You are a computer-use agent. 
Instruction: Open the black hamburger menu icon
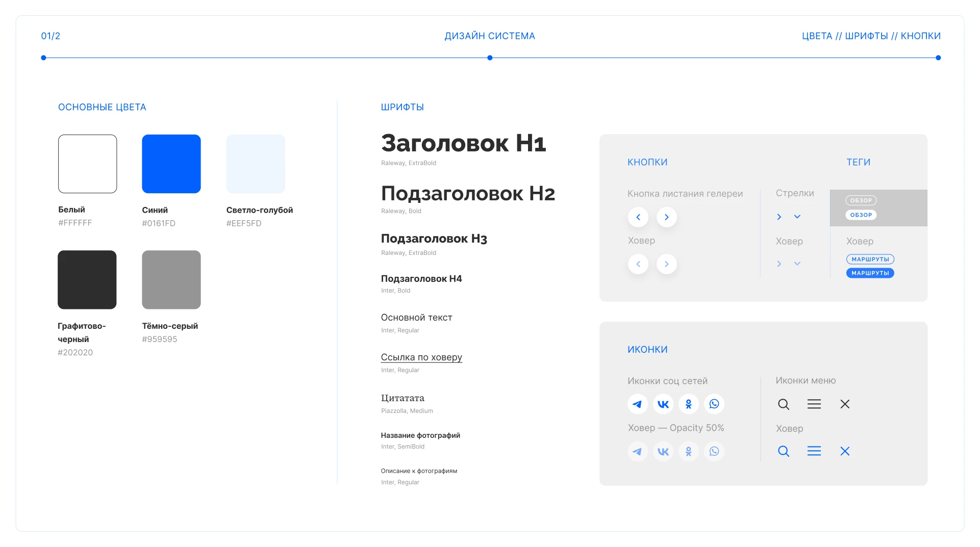(814, 404)
